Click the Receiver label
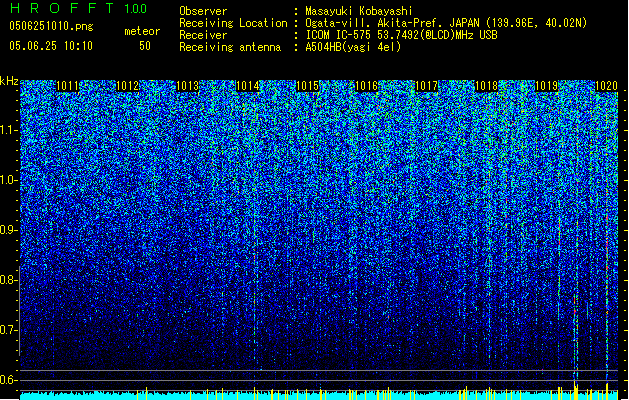The height and width of the screenshot is (400, 629). click(203, 35)
